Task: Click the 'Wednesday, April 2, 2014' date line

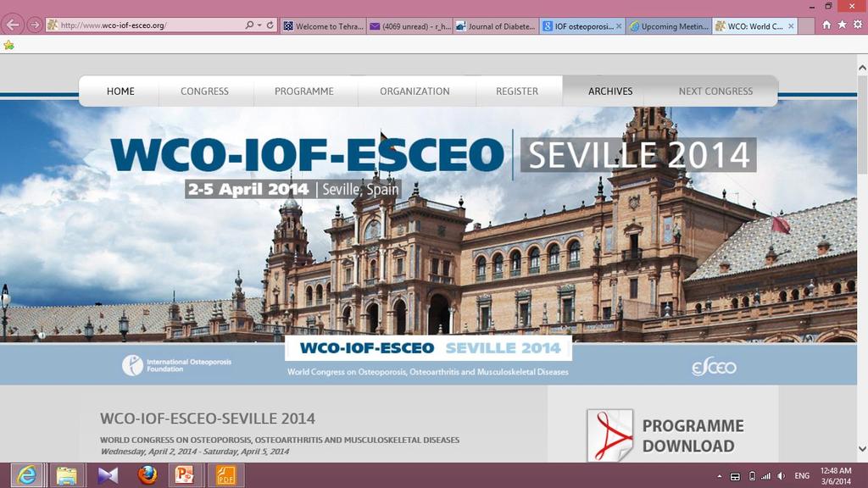Action: click(194, 452)
